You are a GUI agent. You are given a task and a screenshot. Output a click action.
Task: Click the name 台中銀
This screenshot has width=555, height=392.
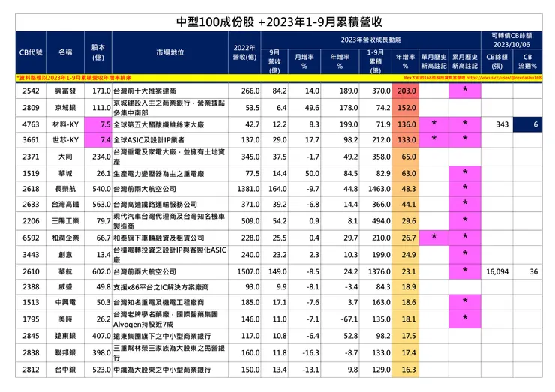pos(65,370)
